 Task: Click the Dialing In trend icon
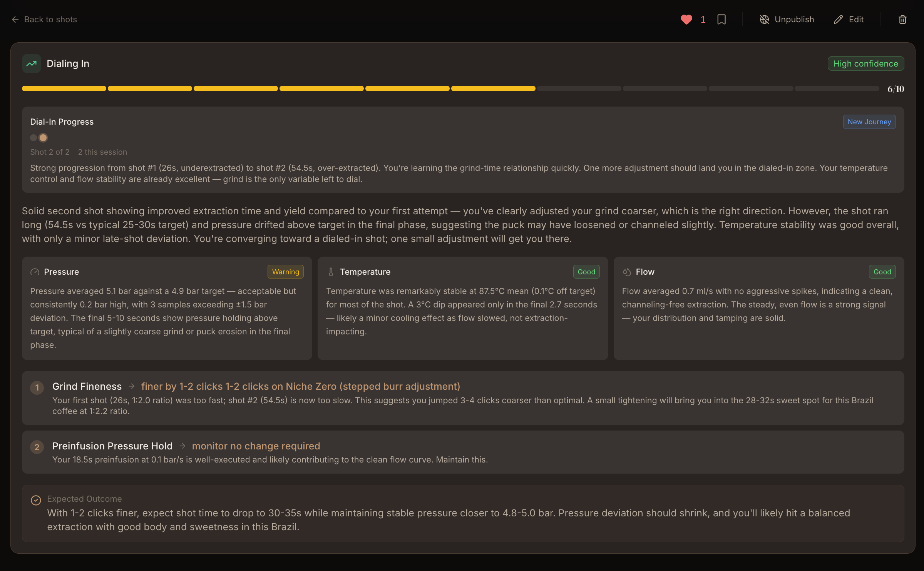[32, 63]
